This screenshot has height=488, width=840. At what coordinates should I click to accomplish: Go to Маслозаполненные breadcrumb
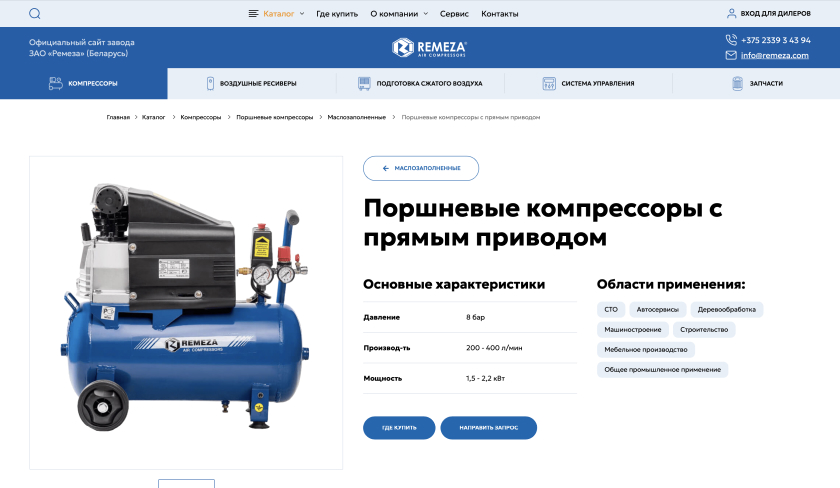coord(357,117)
